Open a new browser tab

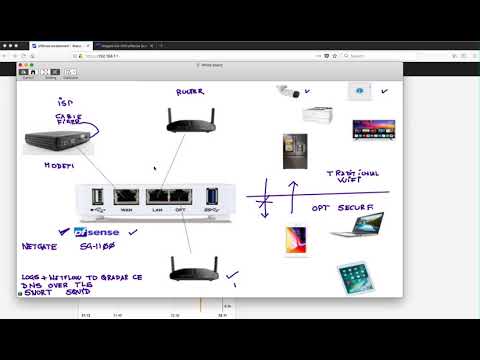point(161,46)
